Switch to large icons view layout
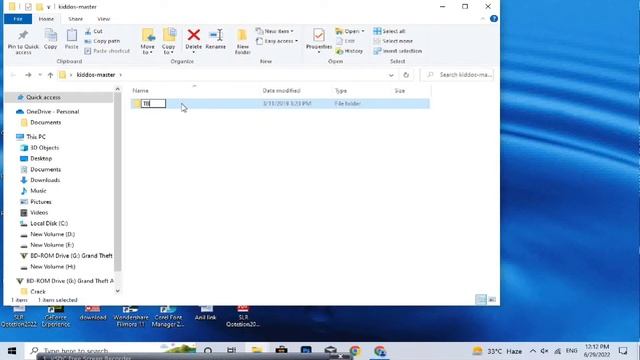 point(492,300)
